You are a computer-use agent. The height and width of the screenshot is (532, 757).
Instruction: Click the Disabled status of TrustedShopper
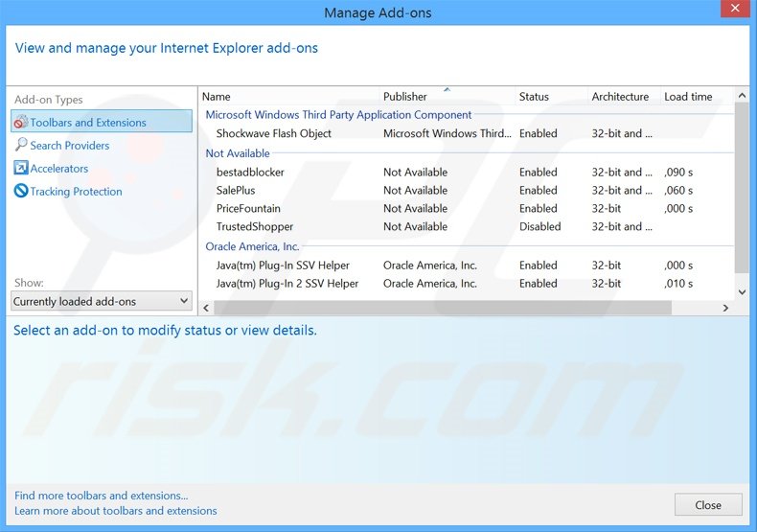(x=539, y=227)
